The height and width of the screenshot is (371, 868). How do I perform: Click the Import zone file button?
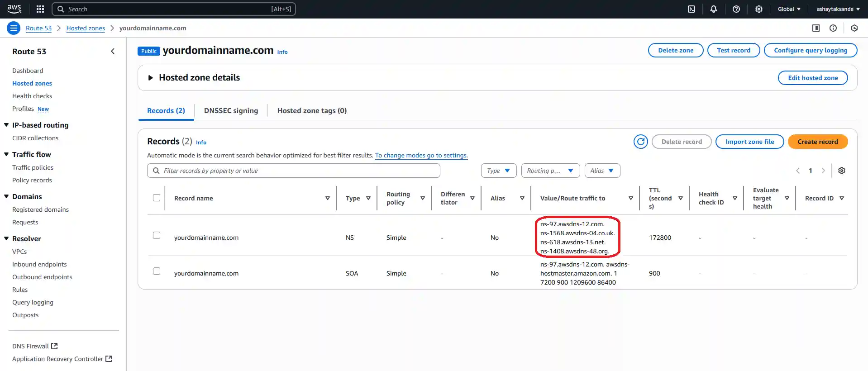click(750, 142)
